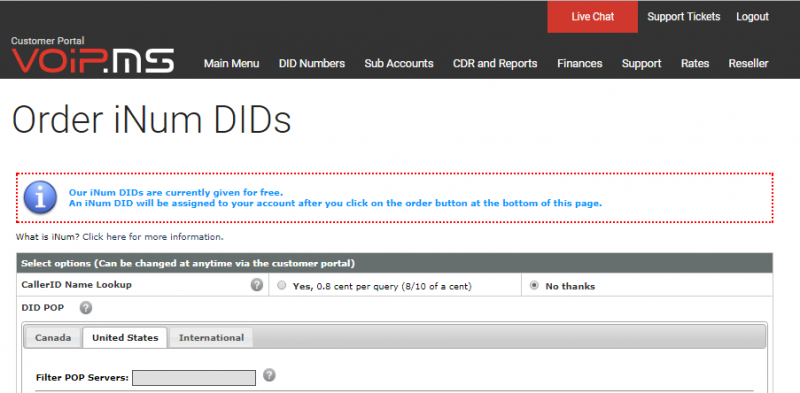Open the CDR and Reports menu

click(x=495, y=63)
